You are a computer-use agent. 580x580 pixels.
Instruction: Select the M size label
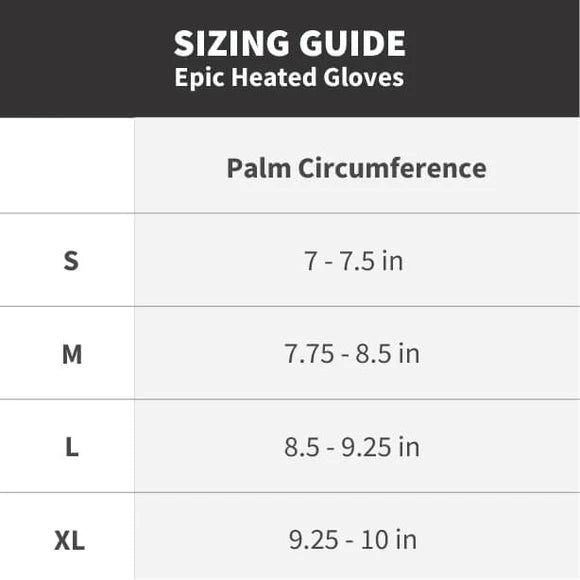click(72, 354)
